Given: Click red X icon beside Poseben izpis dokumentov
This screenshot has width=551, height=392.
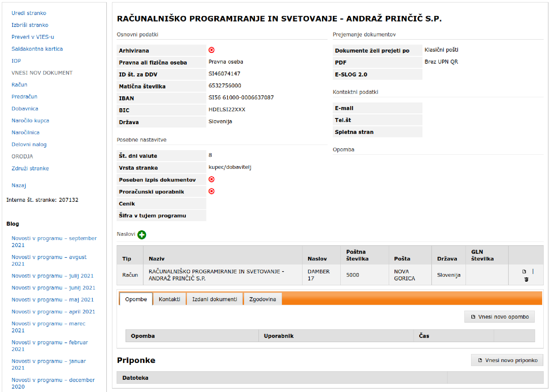Looking at the screenshot, I should (x=212, y=179).
